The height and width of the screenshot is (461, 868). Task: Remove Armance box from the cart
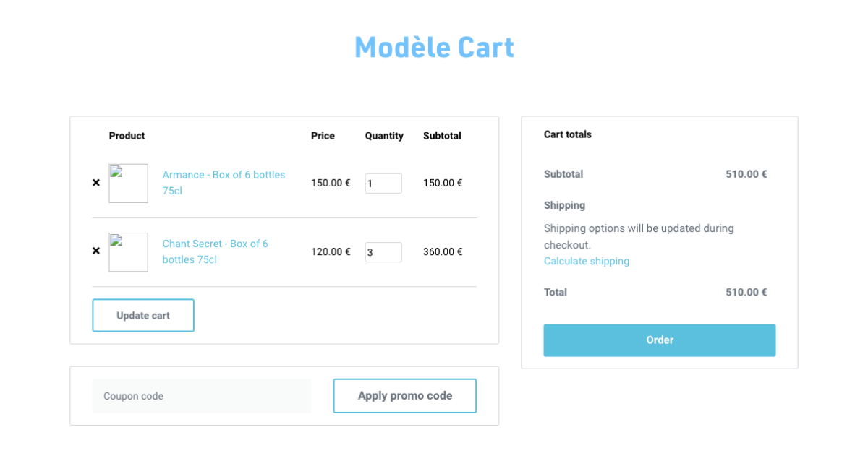tap(96, 183)
